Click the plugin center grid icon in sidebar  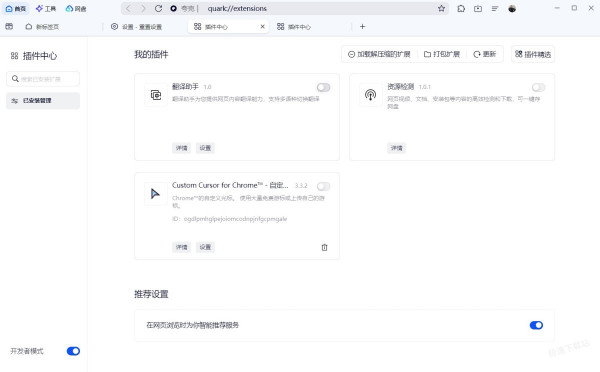pos(15,56)
